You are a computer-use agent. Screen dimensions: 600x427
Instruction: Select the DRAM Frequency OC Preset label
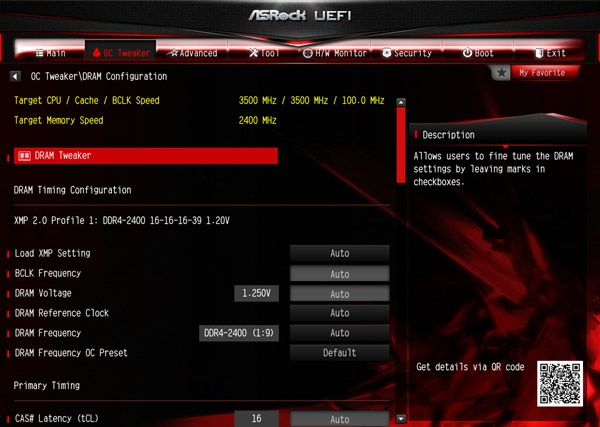coord(71,353)
